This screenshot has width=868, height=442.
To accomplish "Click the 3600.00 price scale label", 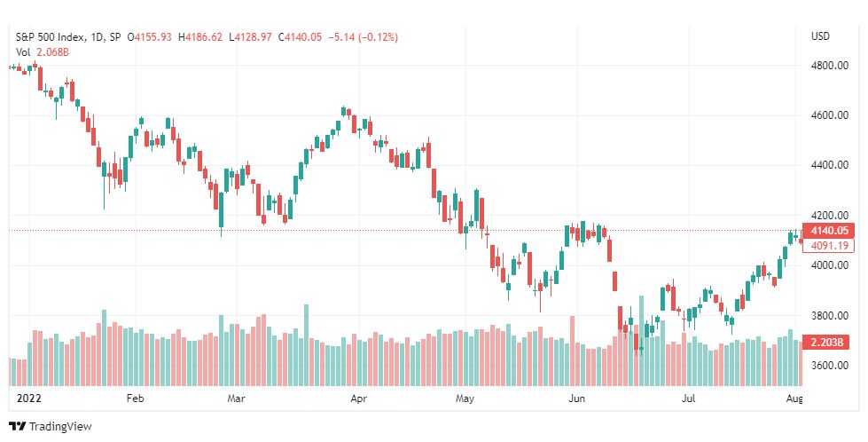I will 829,366.
